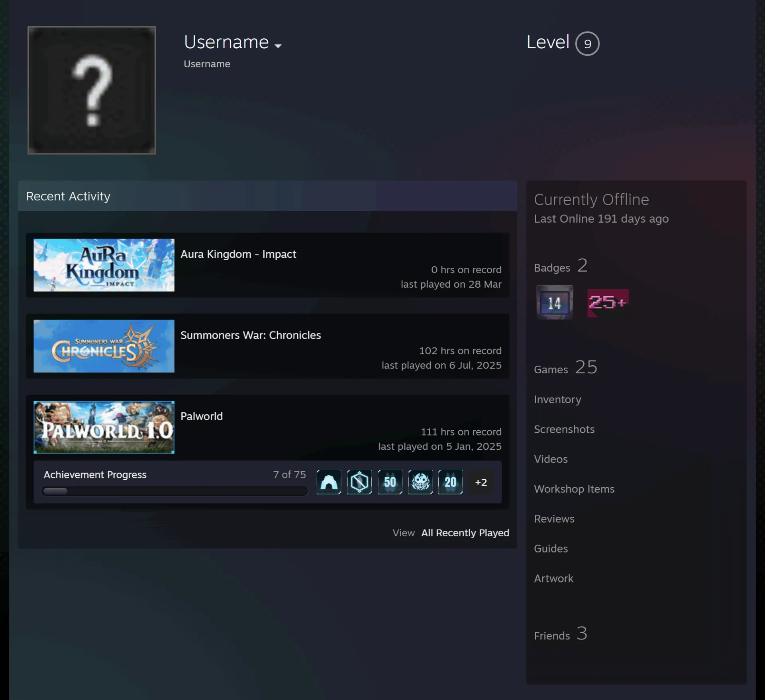Click the hexagon shield achievement icon
The width and height of the screenshot is (765, 700).
click(x=359, y=482)
